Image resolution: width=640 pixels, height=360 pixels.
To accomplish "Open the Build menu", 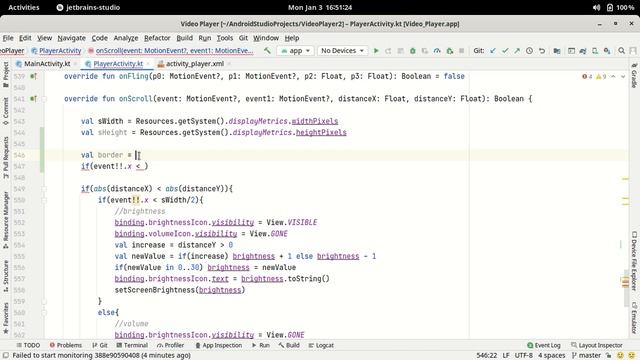I will tap(184, 38).
